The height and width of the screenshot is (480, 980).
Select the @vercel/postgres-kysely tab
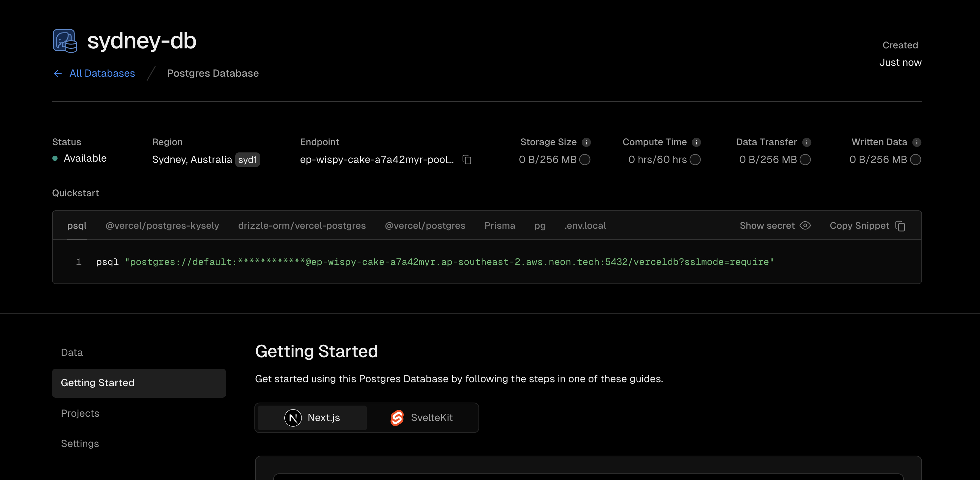tap(162, 226)
